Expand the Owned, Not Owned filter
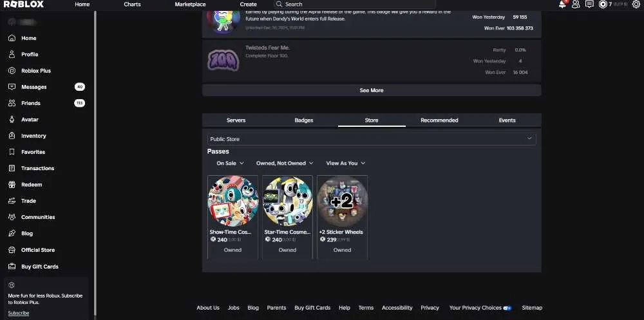The width and height of the screenshot is (644, 320). point(285,163)
